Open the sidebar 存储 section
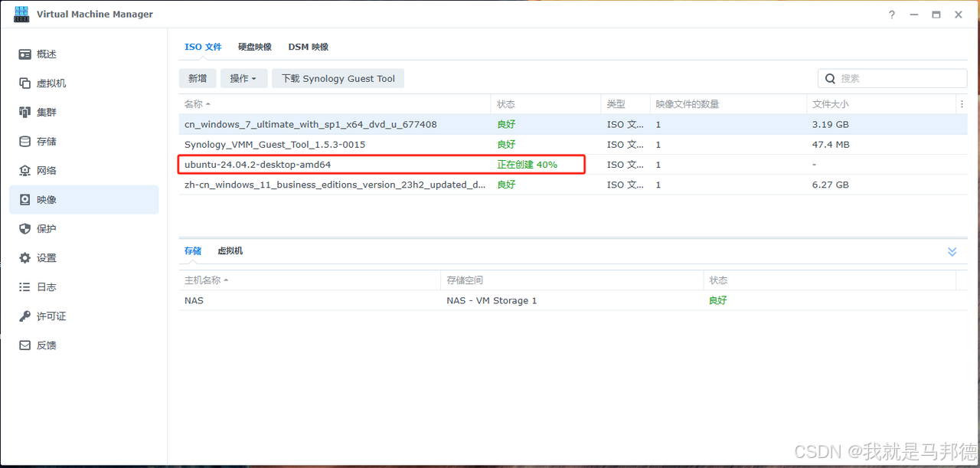The width and height of the screenshot is (980, 468). click(x=84, y=142)
